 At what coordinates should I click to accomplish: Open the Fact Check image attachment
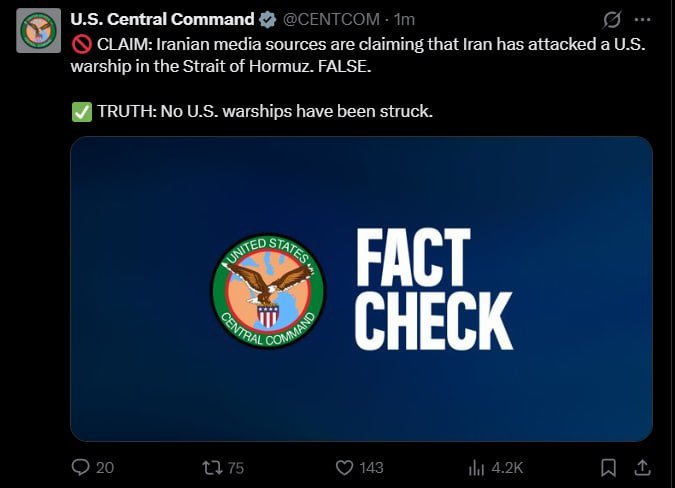(x=361, y=289)
